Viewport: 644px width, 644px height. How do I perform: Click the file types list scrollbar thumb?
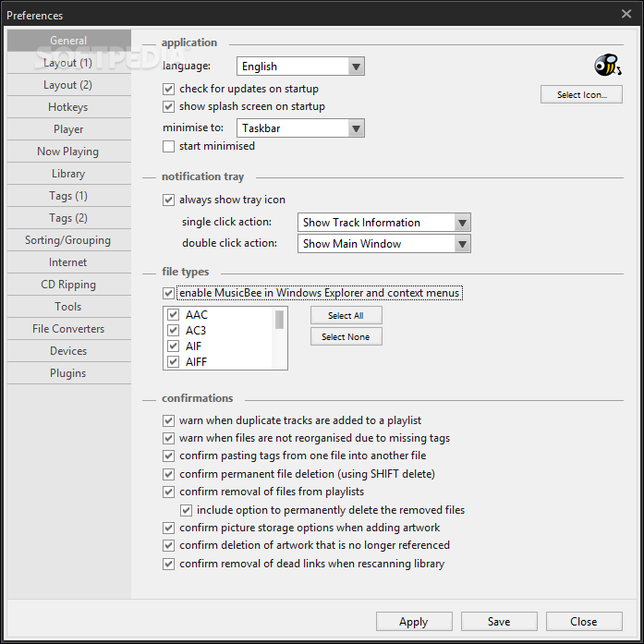coord(279,320)
